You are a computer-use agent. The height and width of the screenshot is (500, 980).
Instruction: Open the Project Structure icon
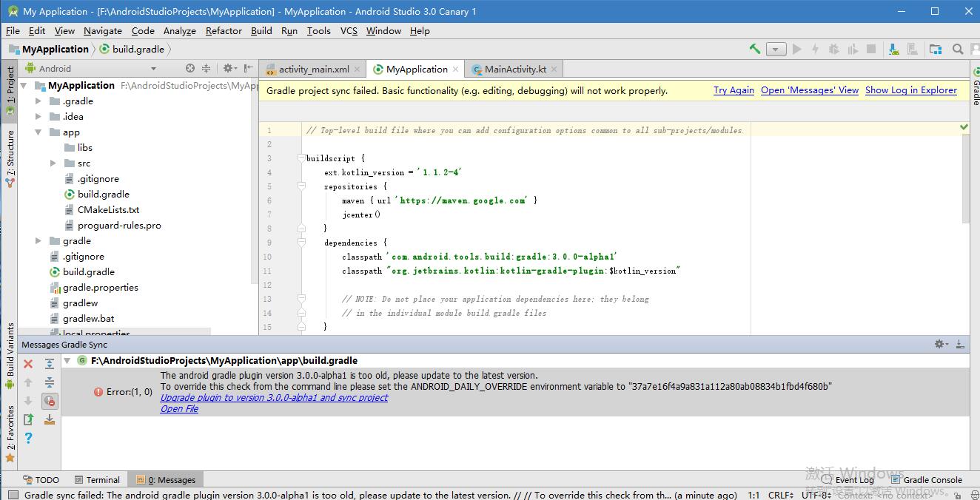coord(936,50)
